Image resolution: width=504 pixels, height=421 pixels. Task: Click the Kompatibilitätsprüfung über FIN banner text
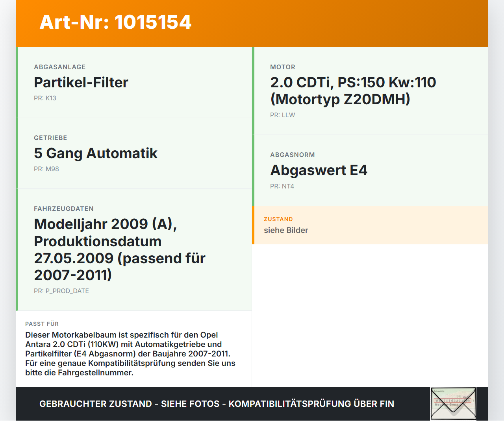coord(217,404)
